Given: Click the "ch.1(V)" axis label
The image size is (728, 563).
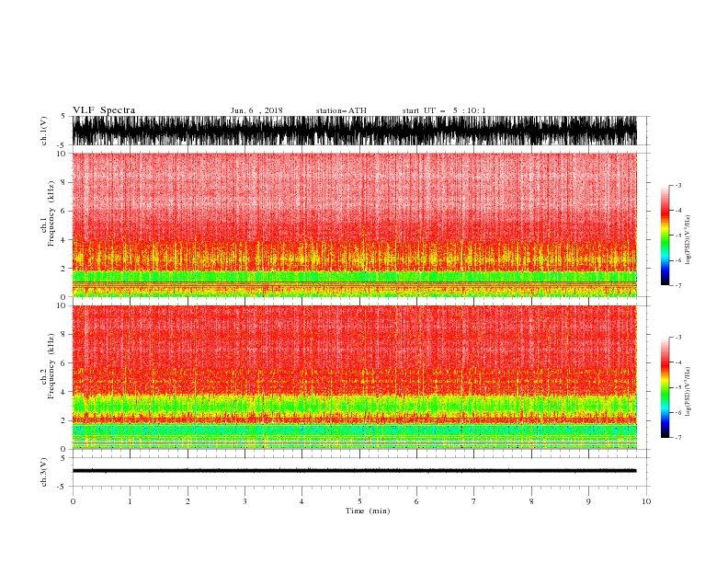Looking at the screenshot, I should point(44,131).
